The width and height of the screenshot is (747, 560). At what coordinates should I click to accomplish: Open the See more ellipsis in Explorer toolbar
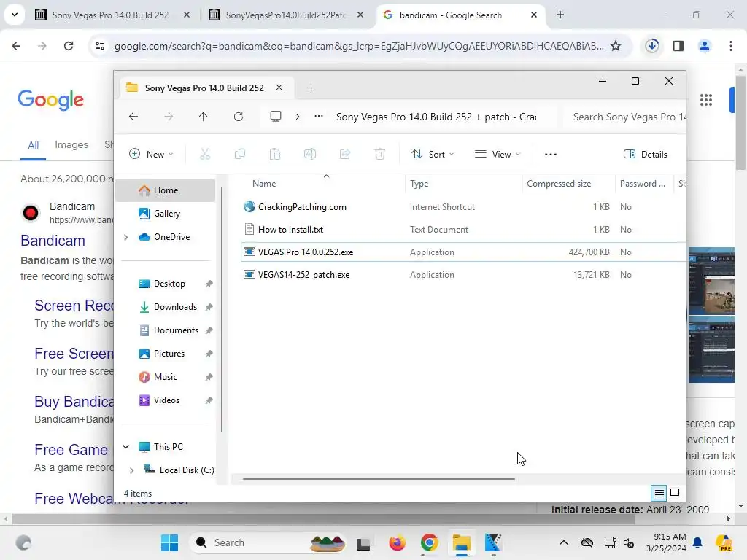(551, 155)
